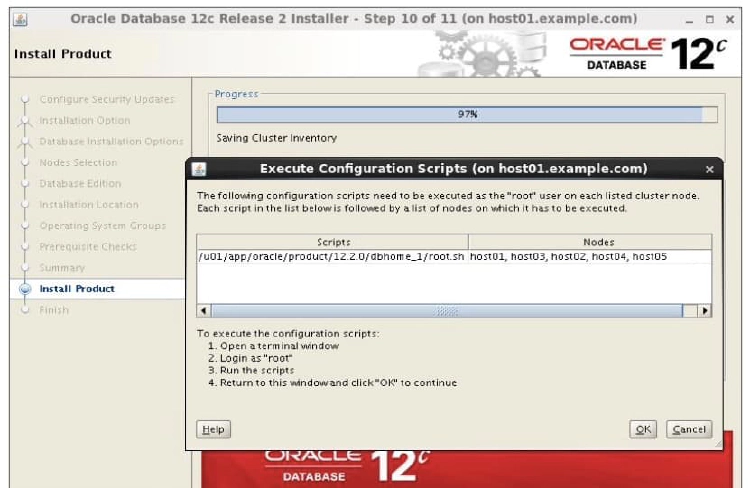750x488 pixels.
Task: Click the OK button in the scripts dialog
Action: (x=643, y=429)
